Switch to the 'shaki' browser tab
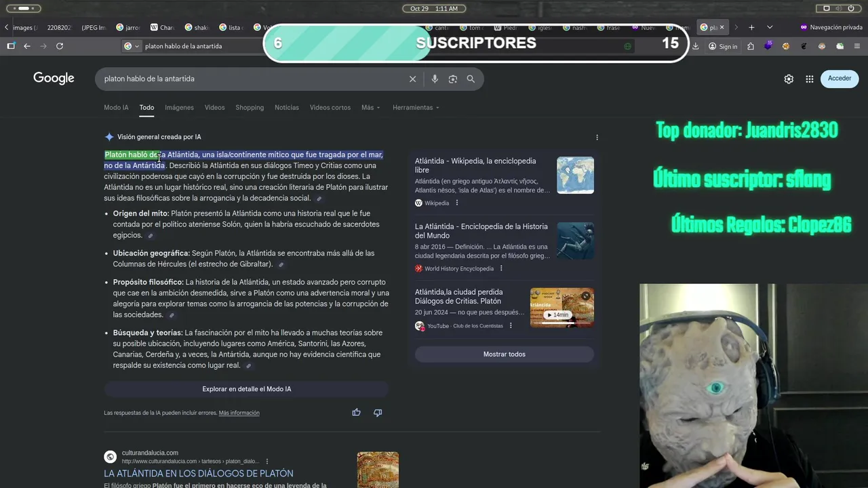The width and height of the screenshot is (868, 488). click(197, 27)
